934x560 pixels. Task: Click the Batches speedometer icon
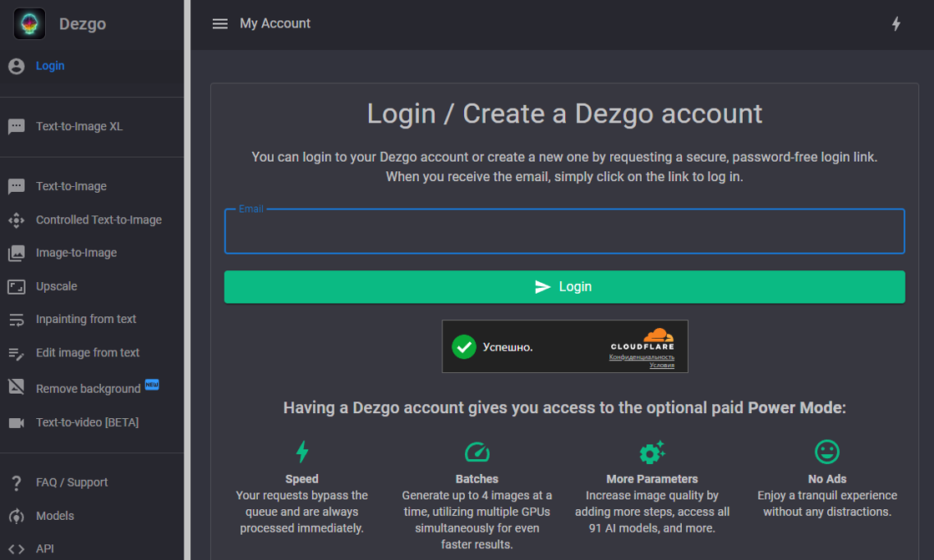pyautogui.click(x=477, y=452)
